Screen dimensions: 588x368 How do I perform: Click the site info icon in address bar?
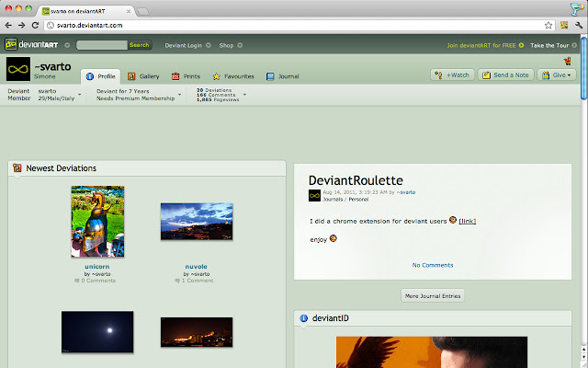(51, 25)
